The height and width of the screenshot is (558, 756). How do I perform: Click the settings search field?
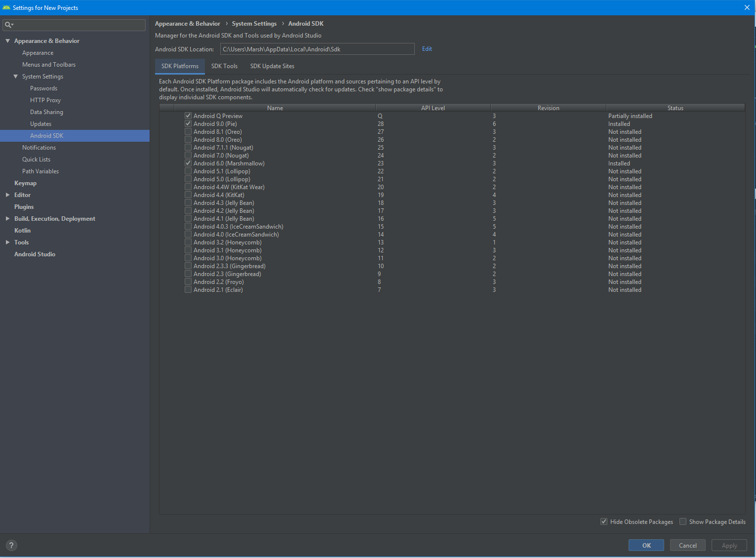point(74,25)
